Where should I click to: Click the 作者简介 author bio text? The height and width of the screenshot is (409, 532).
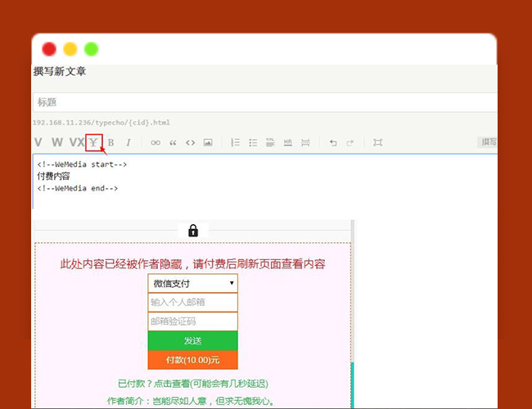click(x=191, y=401)
